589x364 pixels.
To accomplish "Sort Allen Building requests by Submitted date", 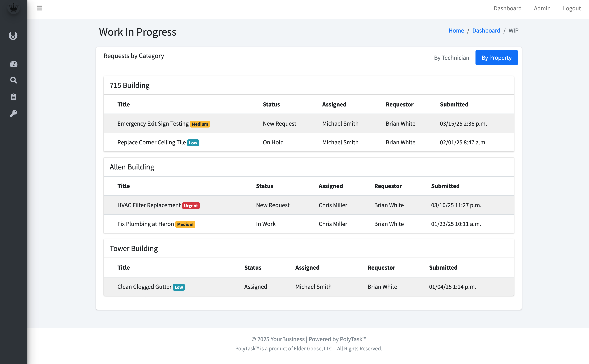I will click(x=445, y=186).
